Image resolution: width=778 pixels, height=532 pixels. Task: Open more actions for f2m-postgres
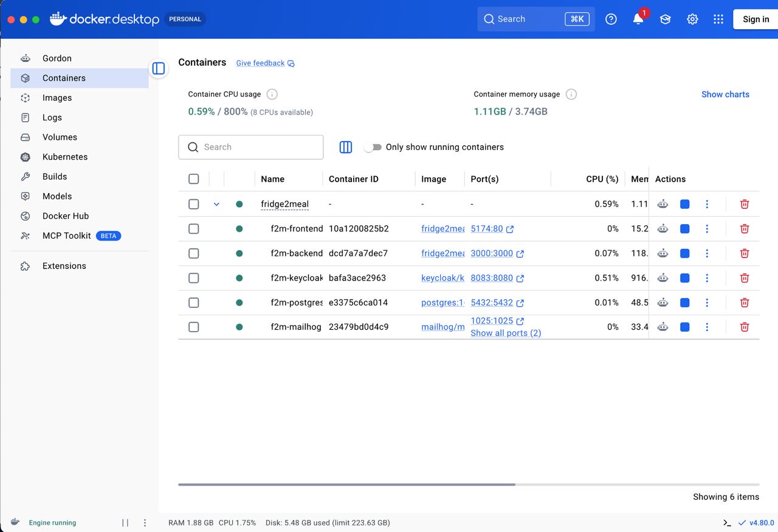tap(707, 302)
